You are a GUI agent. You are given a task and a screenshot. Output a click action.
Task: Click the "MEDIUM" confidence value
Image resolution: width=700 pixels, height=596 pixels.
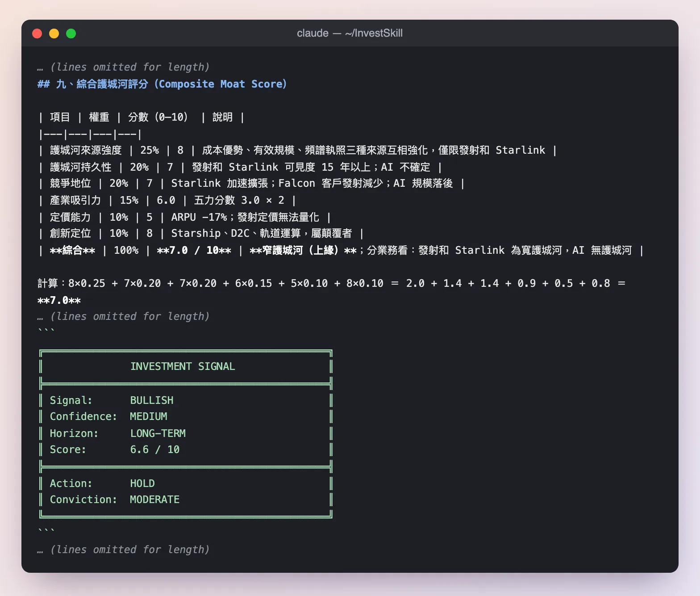pos(149,416)
